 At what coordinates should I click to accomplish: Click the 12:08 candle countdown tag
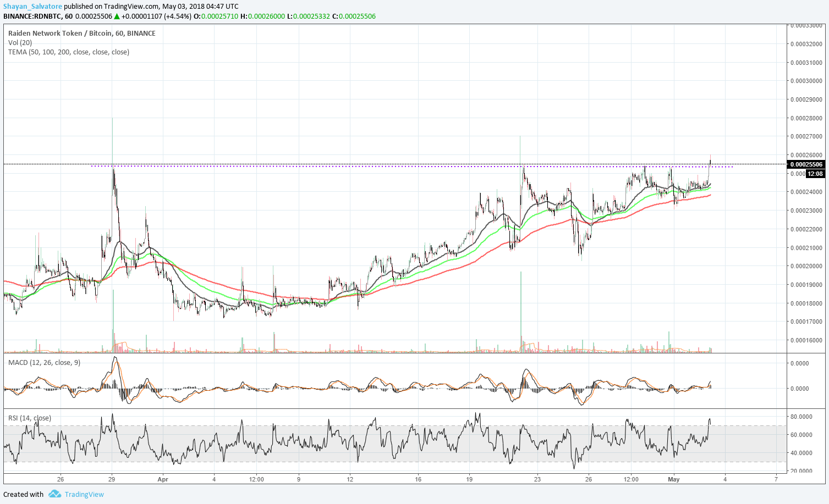(815, 174)
